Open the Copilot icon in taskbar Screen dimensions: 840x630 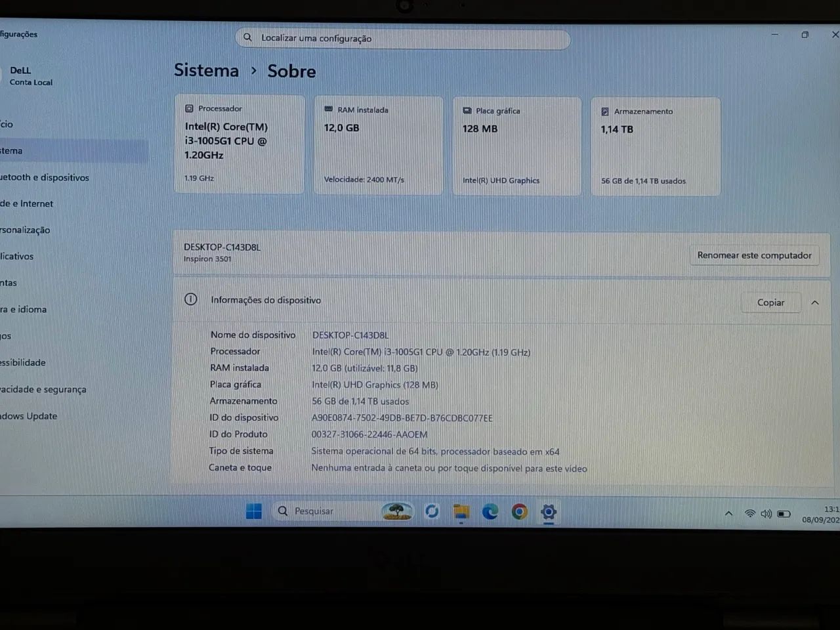pyautogui.click(x=432, y=511)
